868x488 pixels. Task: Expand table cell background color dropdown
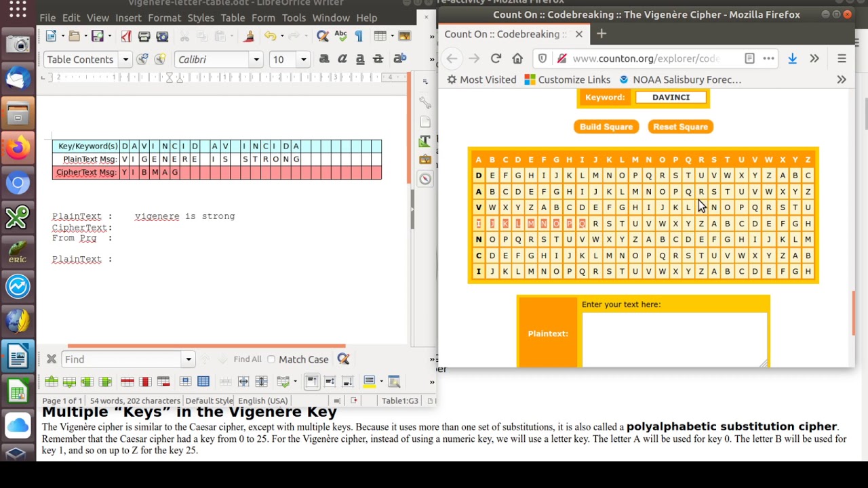381,382
